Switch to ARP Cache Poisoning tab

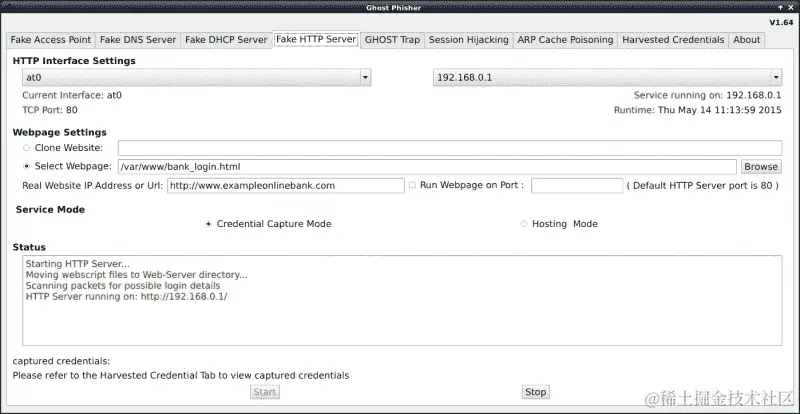(x=565, y=40)
